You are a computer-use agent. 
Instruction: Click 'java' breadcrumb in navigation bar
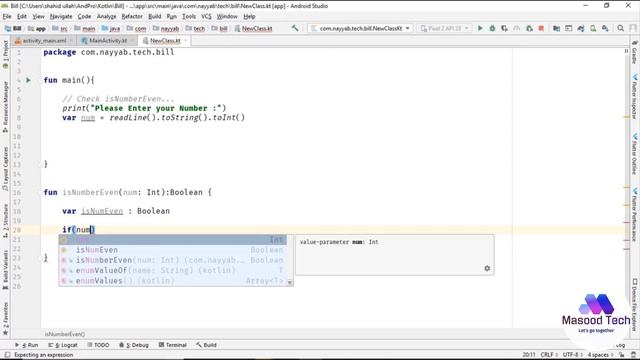111,29
